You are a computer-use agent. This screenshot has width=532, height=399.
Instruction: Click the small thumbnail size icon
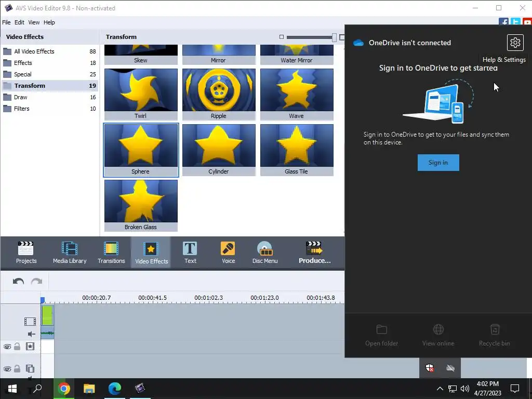pyautogui.click(x=281, y=37)
